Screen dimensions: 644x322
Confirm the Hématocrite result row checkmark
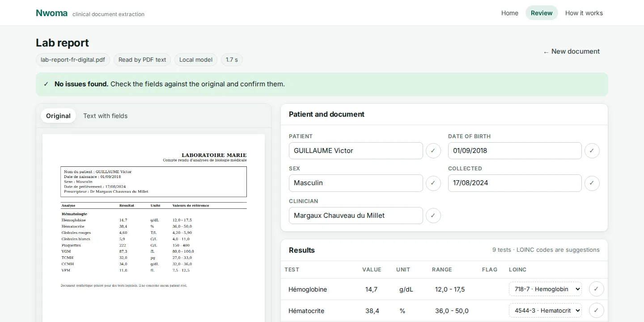coord(596,310)
